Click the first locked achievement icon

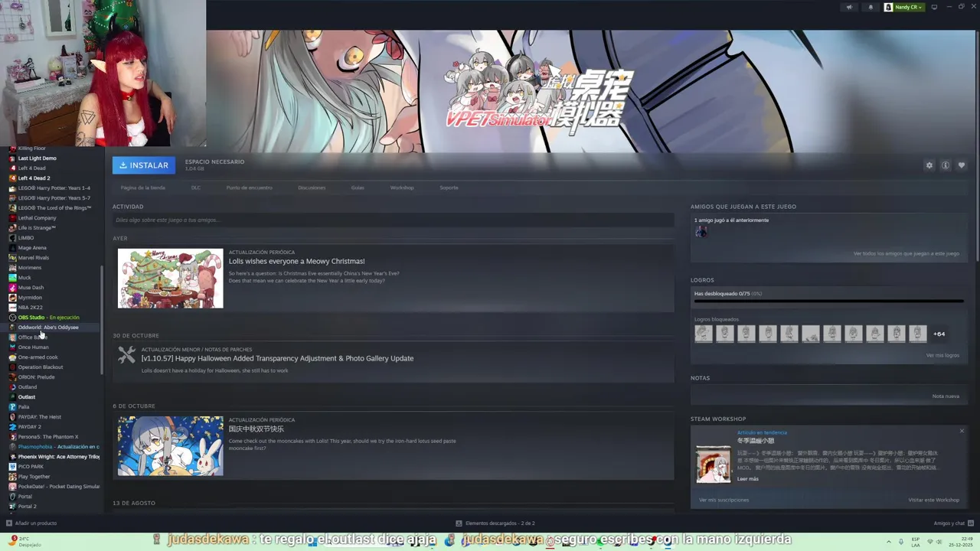tap(704, 334)
